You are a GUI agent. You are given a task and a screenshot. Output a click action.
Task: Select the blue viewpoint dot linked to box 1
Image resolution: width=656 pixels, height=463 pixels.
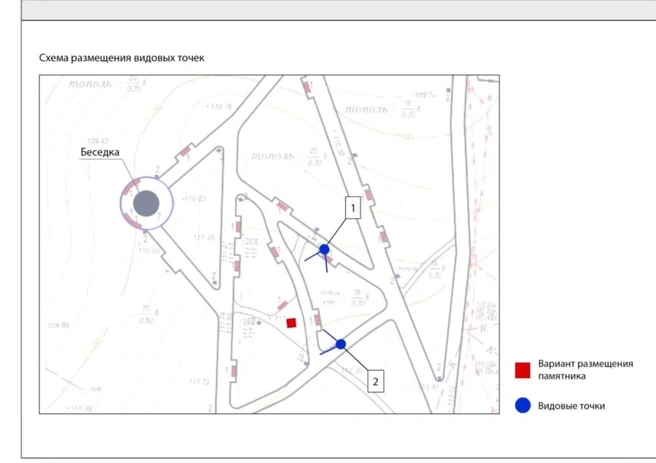click(x=324, y=250)
